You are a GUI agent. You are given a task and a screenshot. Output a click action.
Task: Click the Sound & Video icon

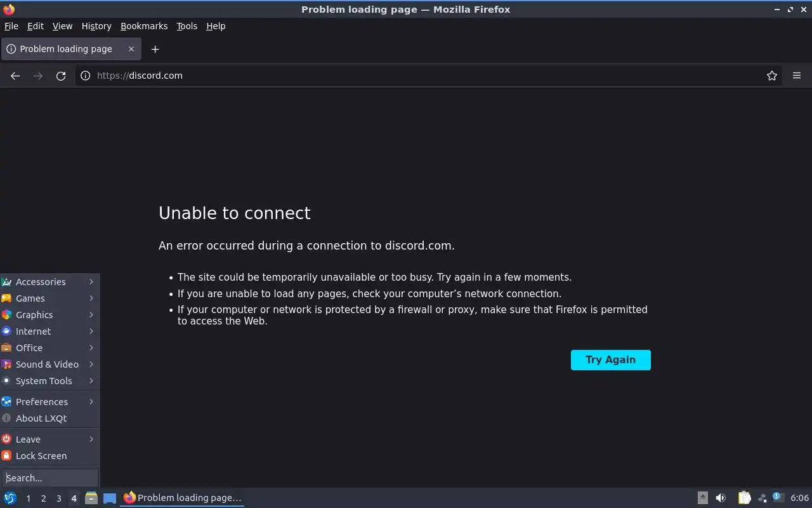tap(6, 364)
